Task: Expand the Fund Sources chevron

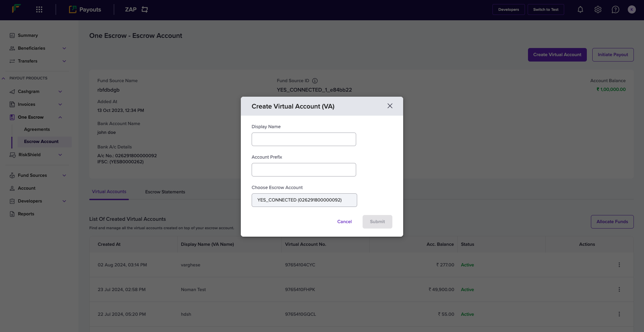Action: pos(64,175)
